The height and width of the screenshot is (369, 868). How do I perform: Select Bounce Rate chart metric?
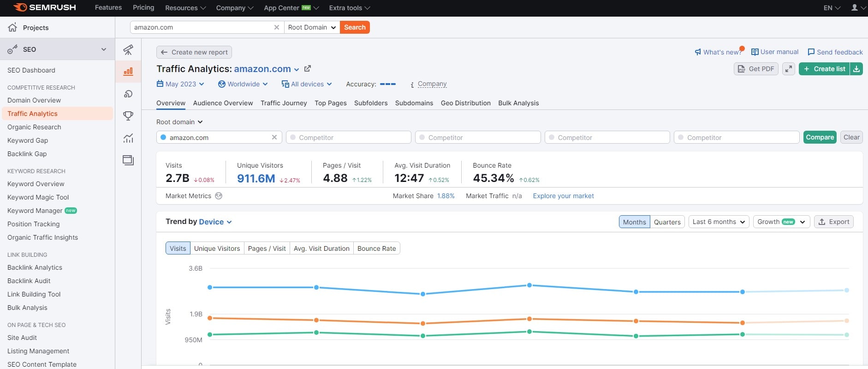point(376,248)
